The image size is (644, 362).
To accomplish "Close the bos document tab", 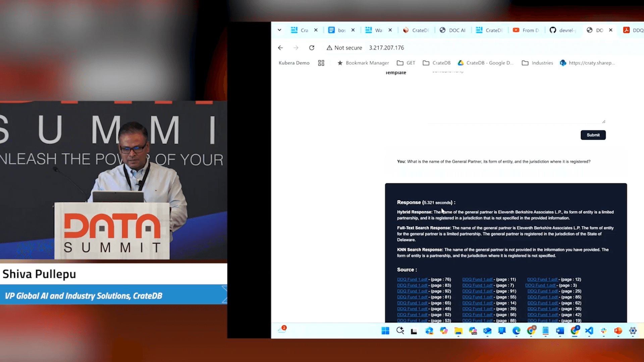I will 353,30.
